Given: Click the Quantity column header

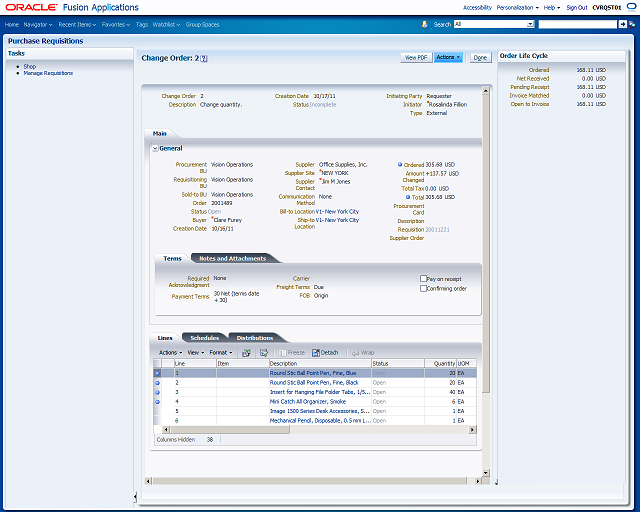Looking at the screenshot, I should (x=440, y=363).
